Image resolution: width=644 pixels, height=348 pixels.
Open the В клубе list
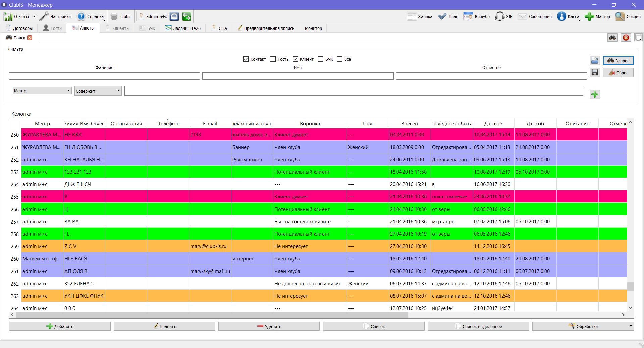pos(477,16)
